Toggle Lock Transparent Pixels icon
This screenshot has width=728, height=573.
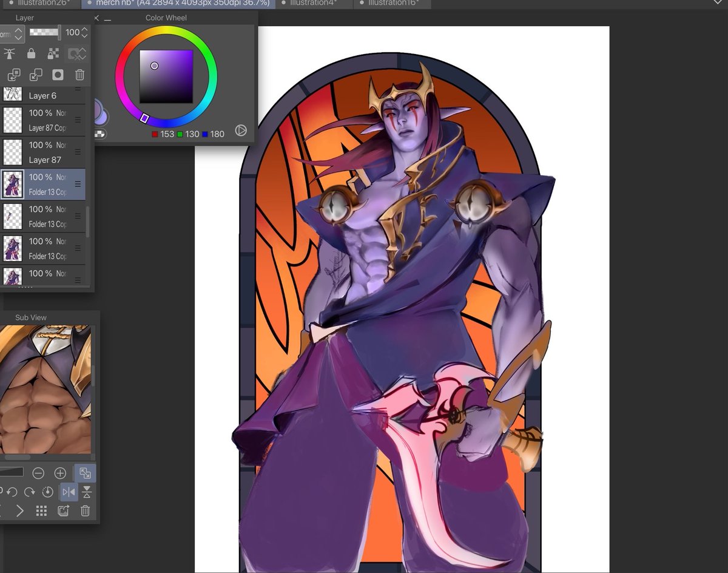53,54
